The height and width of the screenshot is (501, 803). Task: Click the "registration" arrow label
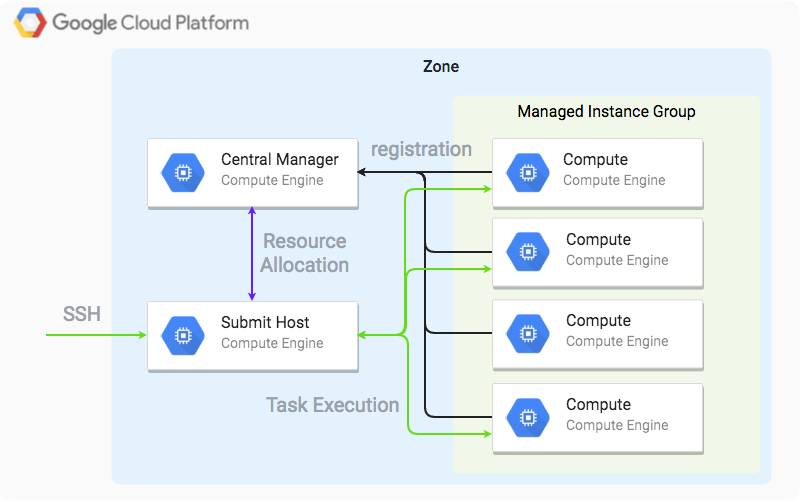[x=421, y=150]
